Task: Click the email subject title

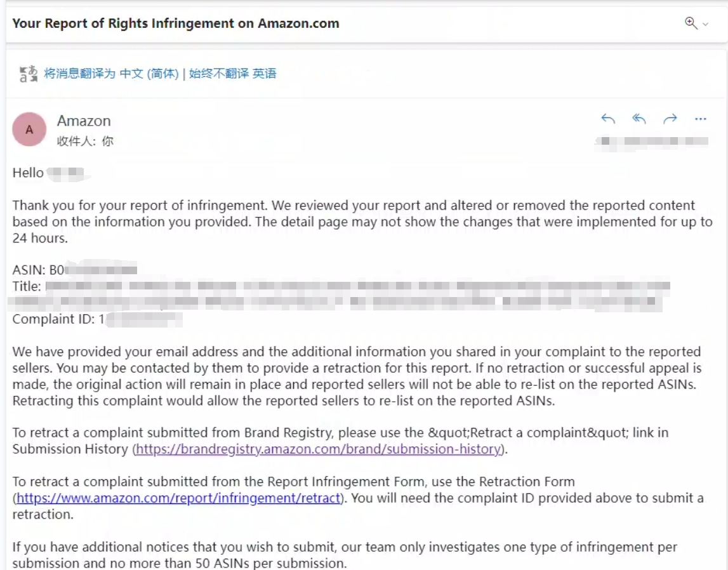Action: pos(176,23)
